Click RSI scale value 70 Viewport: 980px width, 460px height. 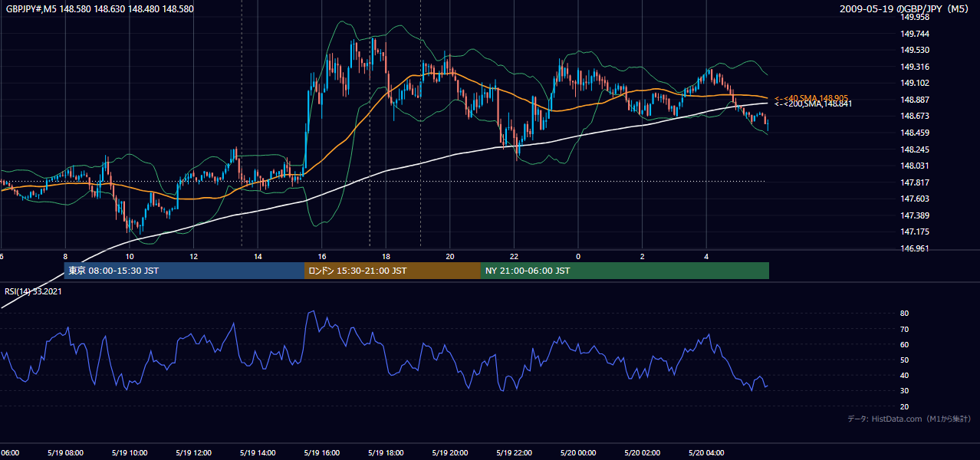click(904, 329)
